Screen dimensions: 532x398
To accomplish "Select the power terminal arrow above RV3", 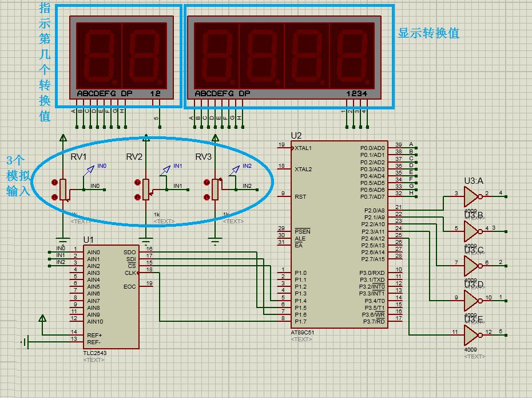I will (215, 138).
